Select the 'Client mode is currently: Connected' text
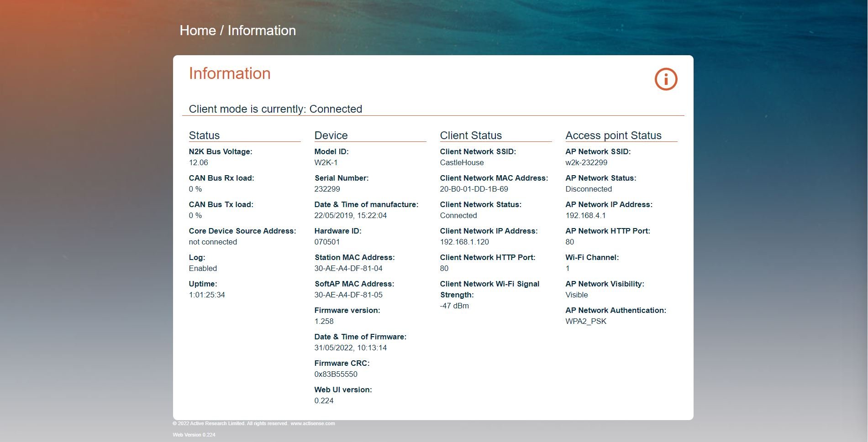The image size is (868, 442). [x=275, y=109]
